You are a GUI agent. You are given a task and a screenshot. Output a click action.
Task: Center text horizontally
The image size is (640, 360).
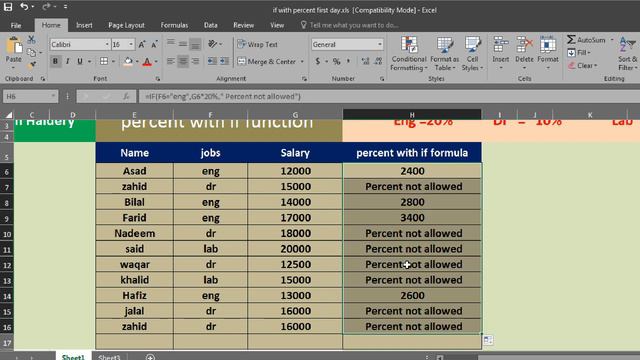point(183,61)
